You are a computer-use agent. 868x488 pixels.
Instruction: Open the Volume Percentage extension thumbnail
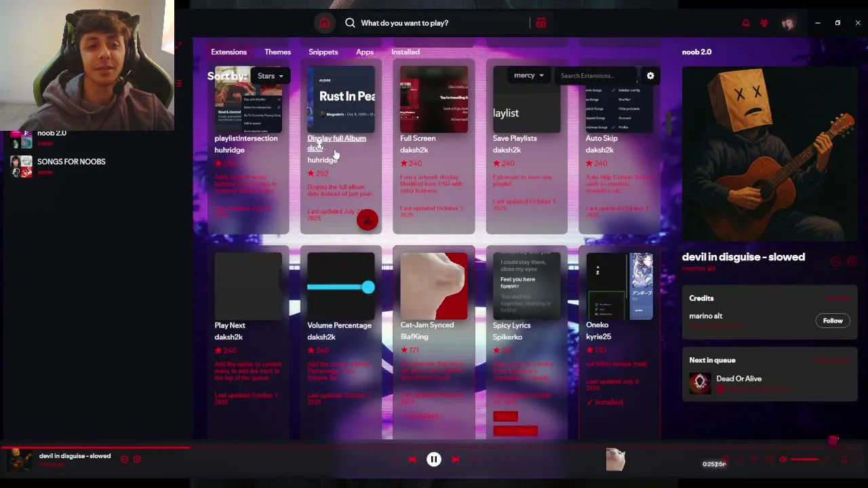point(341,286)
